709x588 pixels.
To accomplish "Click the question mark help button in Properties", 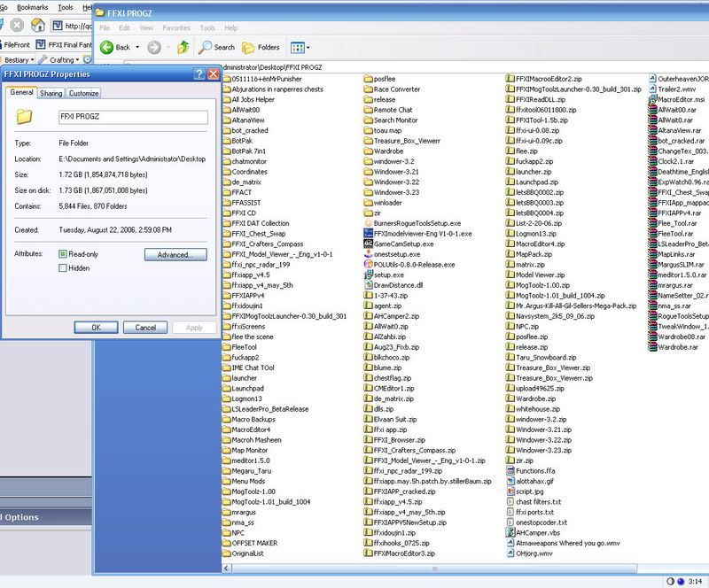I will click(x=199, y=74).
